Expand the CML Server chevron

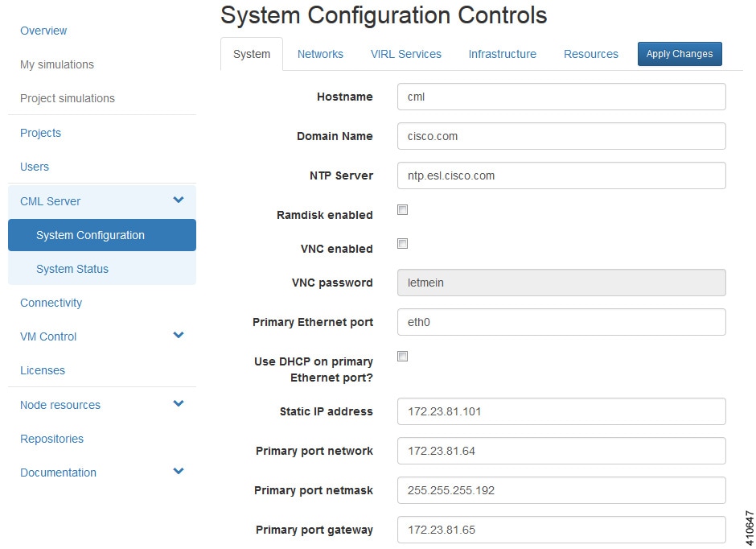tap(179, 200)
